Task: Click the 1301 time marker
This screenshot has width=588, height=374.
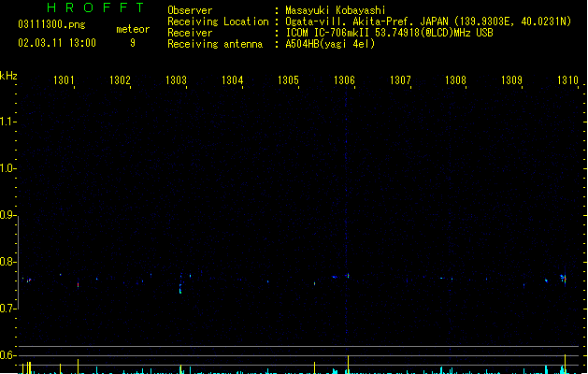Action: 64,80
